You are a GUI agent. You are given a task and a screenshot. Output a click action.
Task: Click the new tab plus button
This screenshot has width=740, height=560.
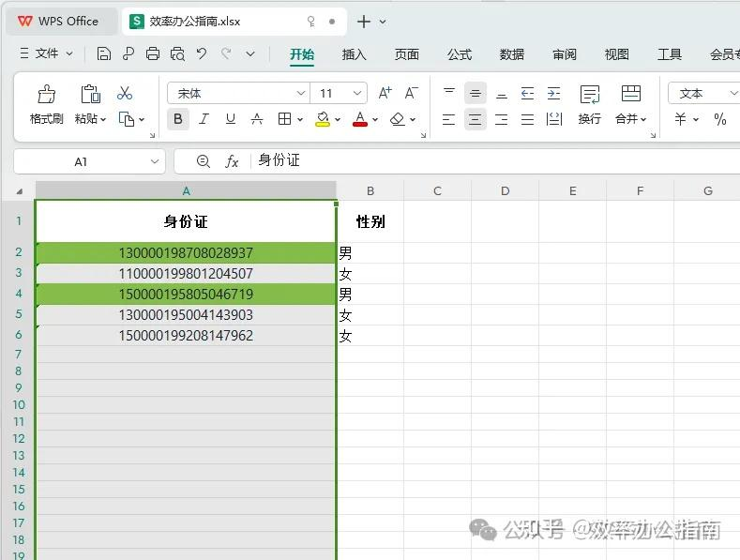coord(363,22)
